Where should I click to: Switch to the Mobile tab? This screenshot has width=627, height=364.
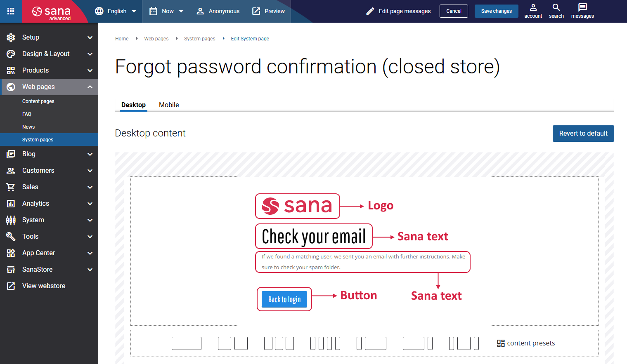point(168,105)
